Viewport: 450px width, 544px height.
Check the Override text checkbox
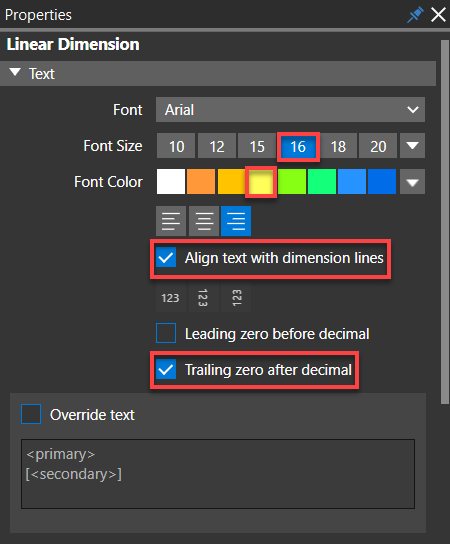31,414
